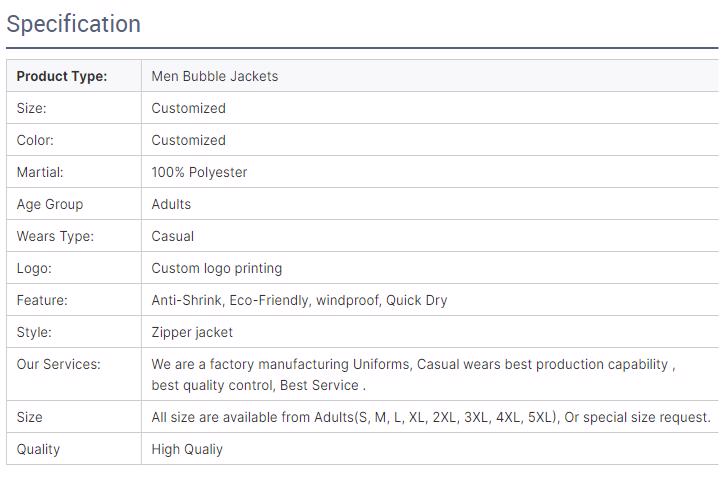Image resolution: width=728 pixels, height=478 pixels.
Task: Click the Color label cell
Action: point(74,140)
